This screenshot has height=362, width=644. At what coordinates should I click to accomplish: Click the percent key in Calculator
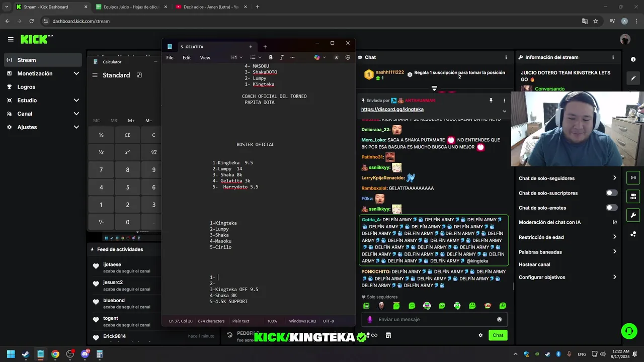click(101, 135)
